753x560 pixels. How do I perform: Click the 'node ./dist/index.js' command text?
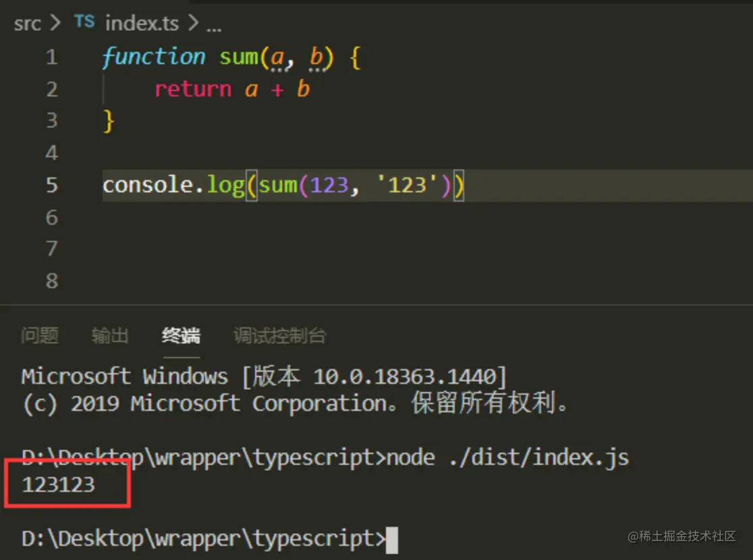[x=507, y=457]
